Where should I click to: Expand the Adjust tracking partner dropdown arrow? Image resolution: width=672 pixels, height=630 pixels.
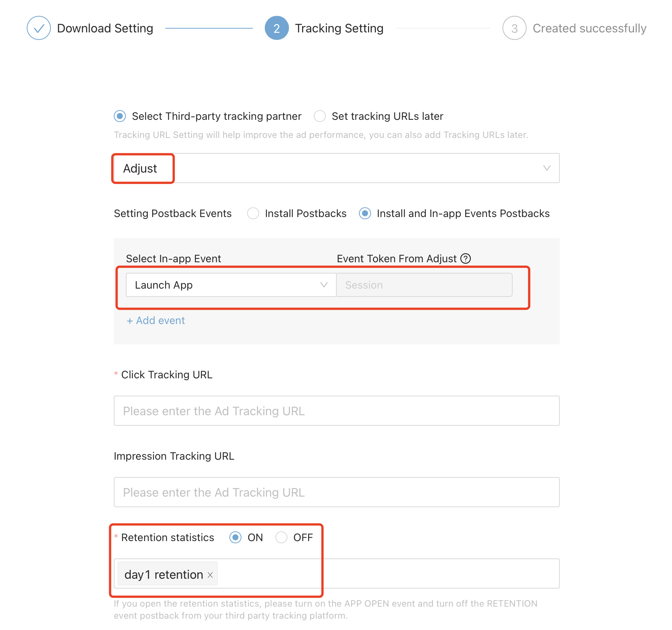tap(547, 168)
